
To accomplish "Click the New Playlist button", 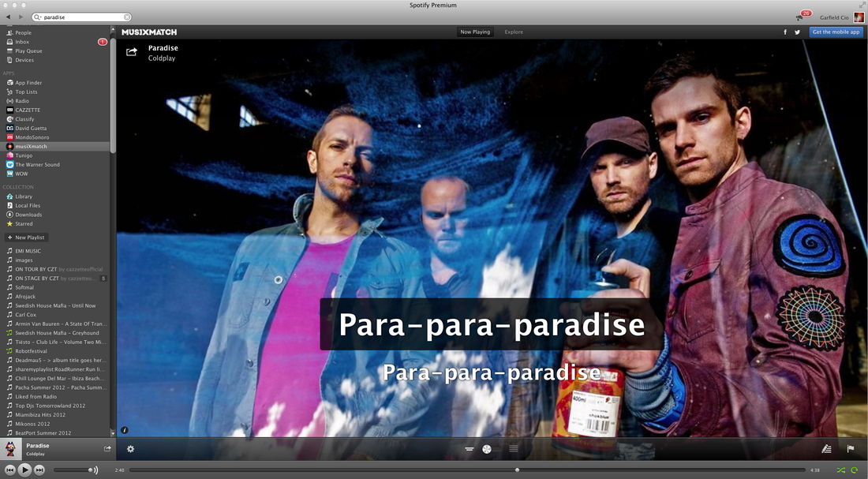I will (26, 238).
